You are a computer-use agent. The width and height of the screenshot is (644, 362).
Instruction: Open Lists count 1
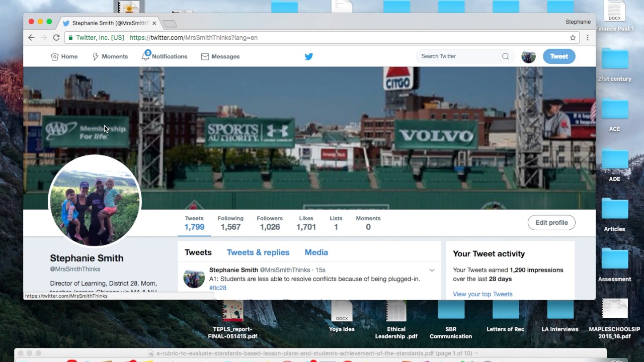[x=336, y=223]
